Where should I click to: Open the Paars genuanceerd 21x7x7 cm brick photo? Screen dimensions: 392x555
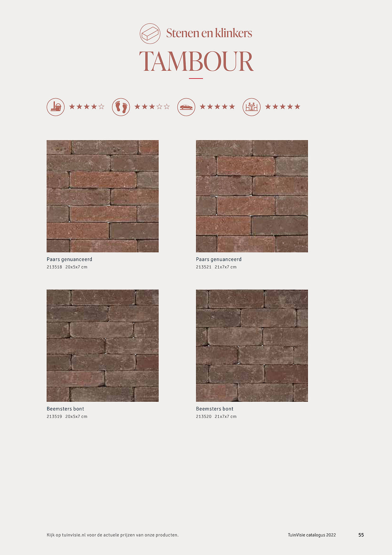click(x=252, y=196)
